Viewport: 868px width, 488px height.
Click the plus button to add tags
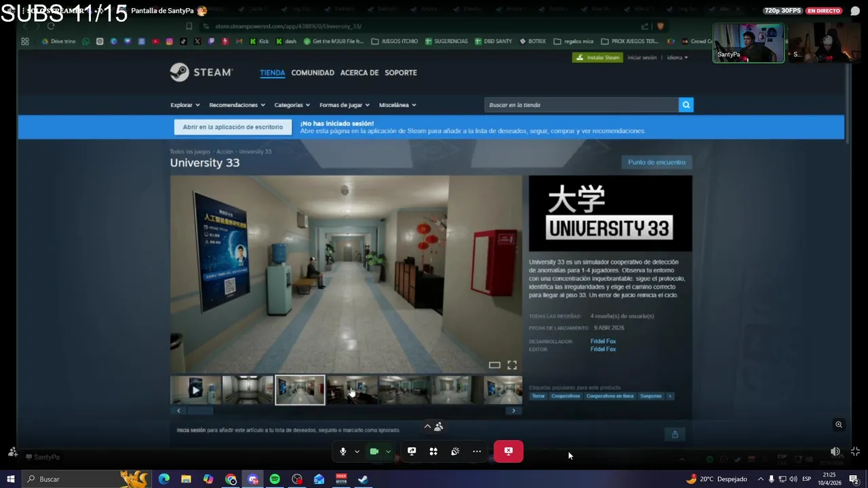coord(670,396)
